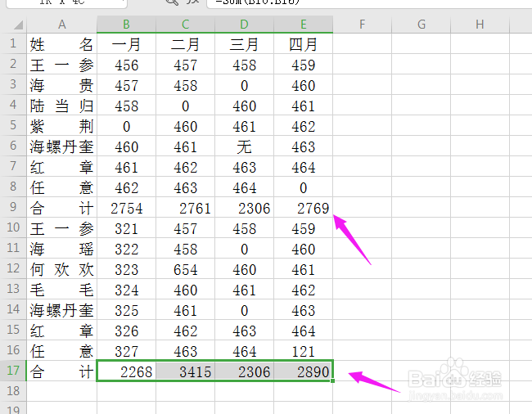Click cell B17 showing 2268
This screenshot has height=414, width=532.
(x=126, y=371)
